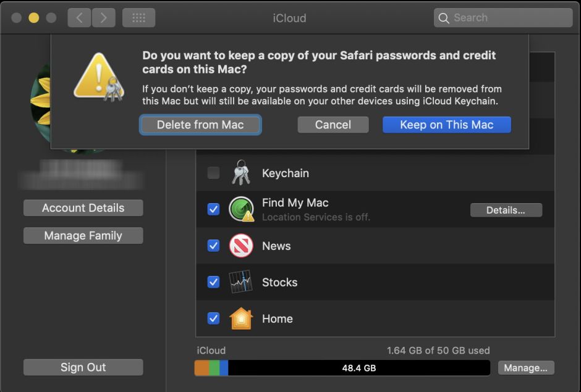This screenshot has height=392, width=581.
Task: Go forward with the right arrow
Action: coord(104,18)
